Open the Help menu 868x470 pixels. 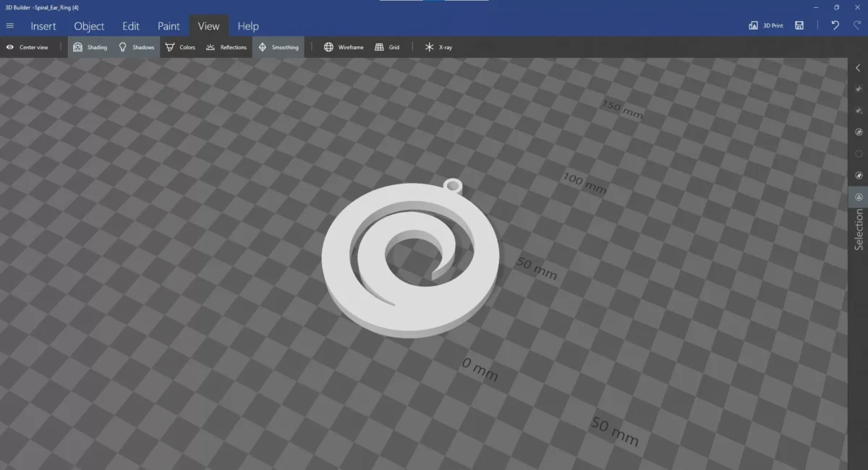tap(248, 26)
